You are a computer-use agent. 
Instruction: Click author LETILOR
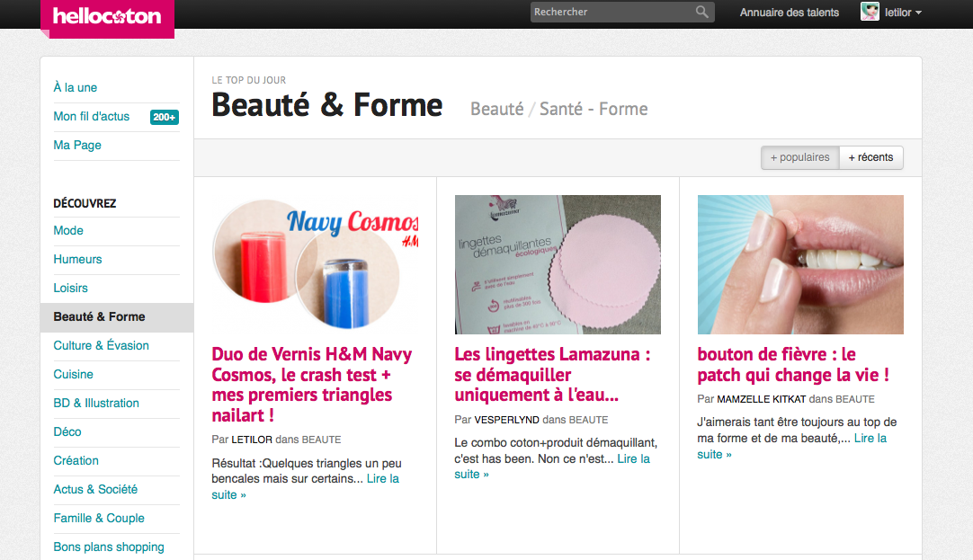point(251,440)
